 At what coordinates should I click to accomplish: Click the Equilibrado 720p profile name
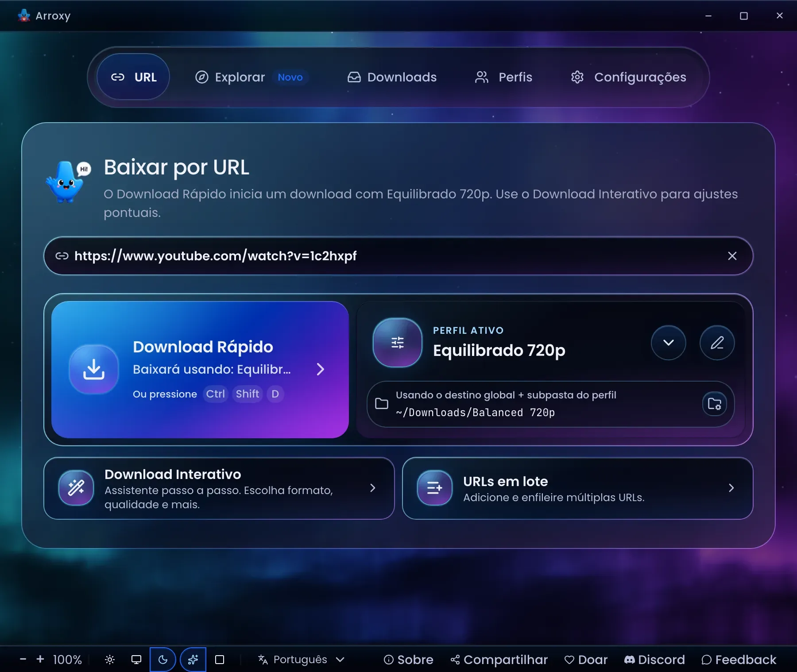pyautogui.click(x=499, y=351)
